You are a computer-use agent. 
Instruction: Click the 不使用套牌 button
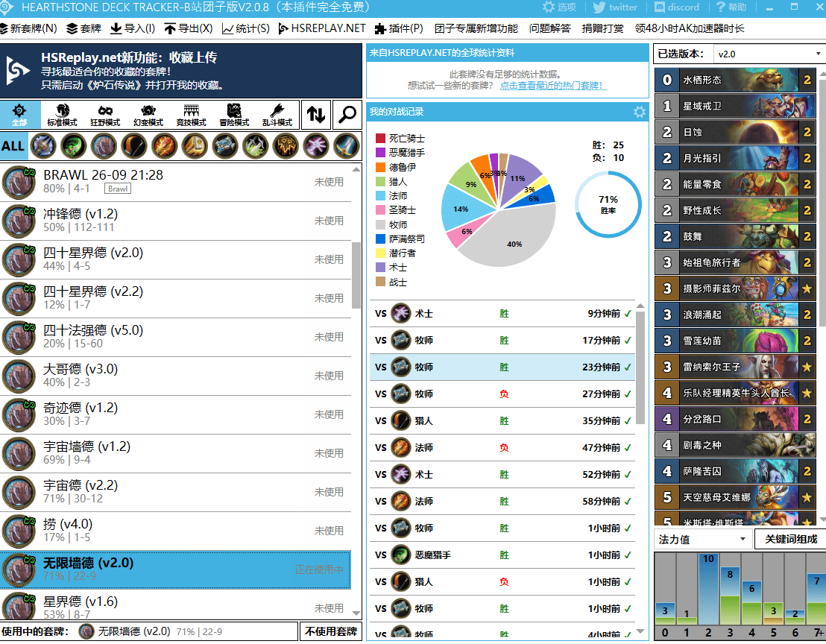(x=331, y=631)
